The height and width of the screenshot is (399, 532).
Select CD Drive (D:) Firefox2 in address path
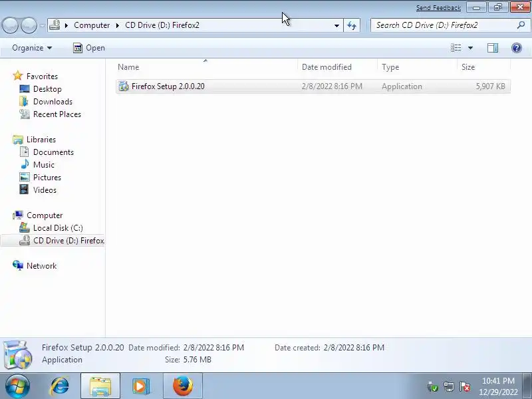(x=162, y=25)
